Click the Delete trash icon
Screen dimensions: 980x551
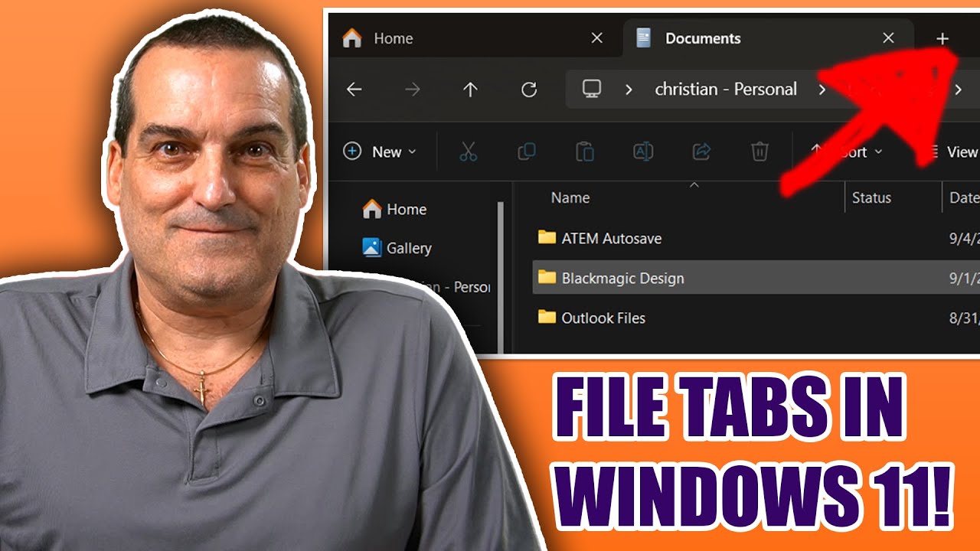click(759, 152)
